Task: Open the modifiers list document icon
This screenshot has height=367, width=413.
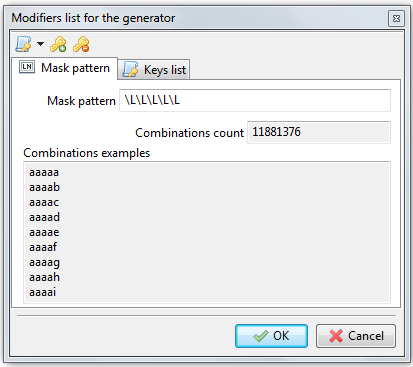Action: [23, 44]
